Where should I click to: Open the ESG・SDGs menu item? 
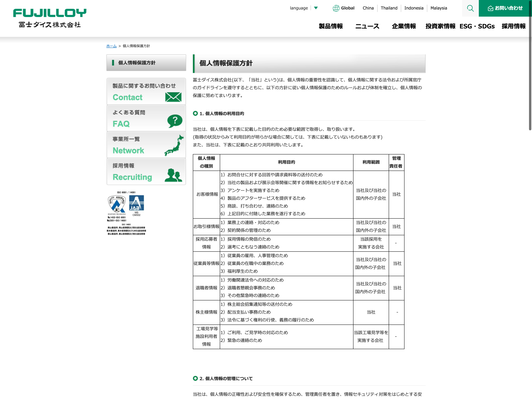[x=477, y=26]
